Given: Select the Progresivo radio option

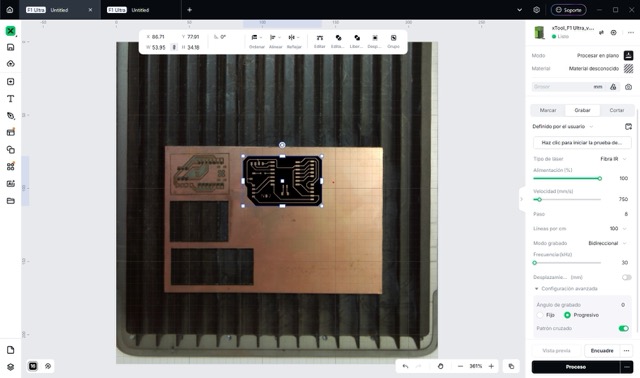Looking at the screenshot, I should coord(567,315).
